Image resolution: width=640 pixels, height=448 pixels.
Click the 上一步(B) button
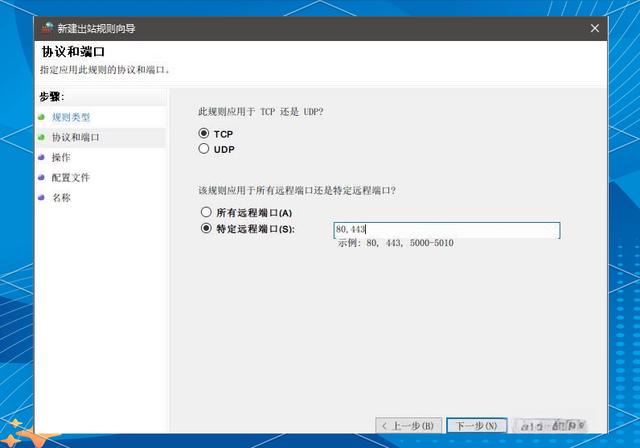pos(409,426)
